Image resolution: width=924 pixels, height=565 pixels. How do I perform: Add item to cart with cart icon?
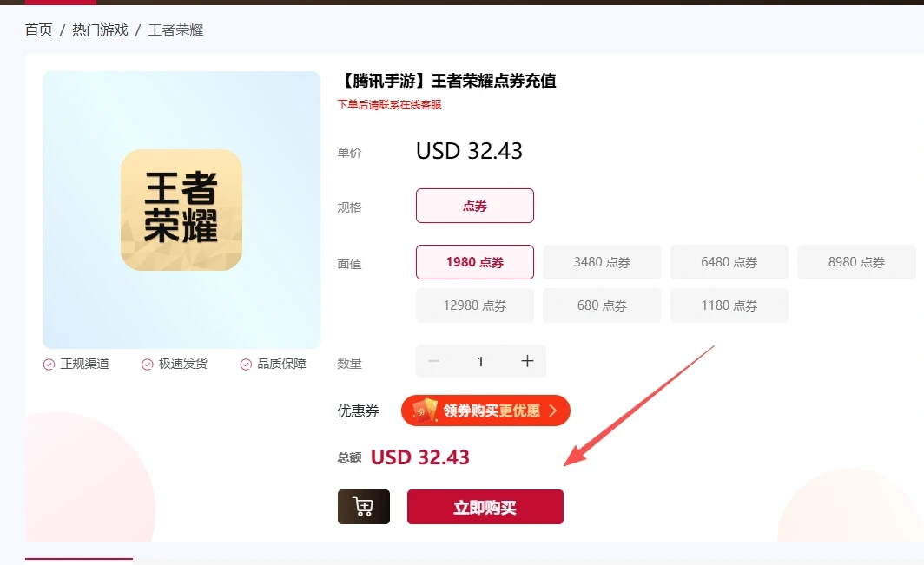(x=364, y=507)
